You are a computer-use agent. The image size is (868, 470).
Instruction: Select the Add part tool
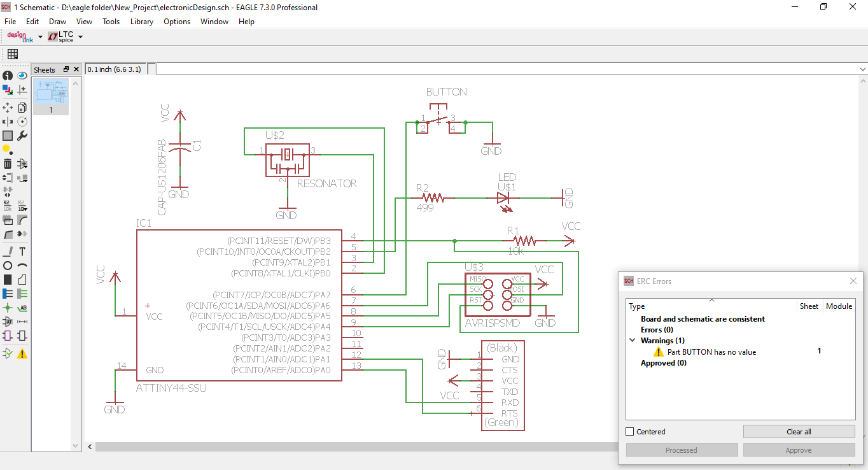[x=22, y=164]
